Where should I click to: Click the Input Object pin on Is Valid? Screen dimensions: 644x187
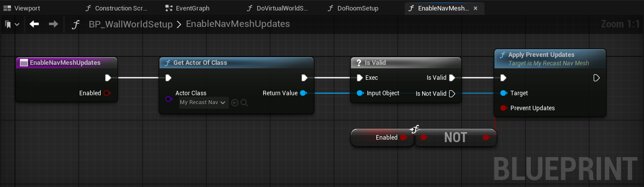click(x=360, y=93)
